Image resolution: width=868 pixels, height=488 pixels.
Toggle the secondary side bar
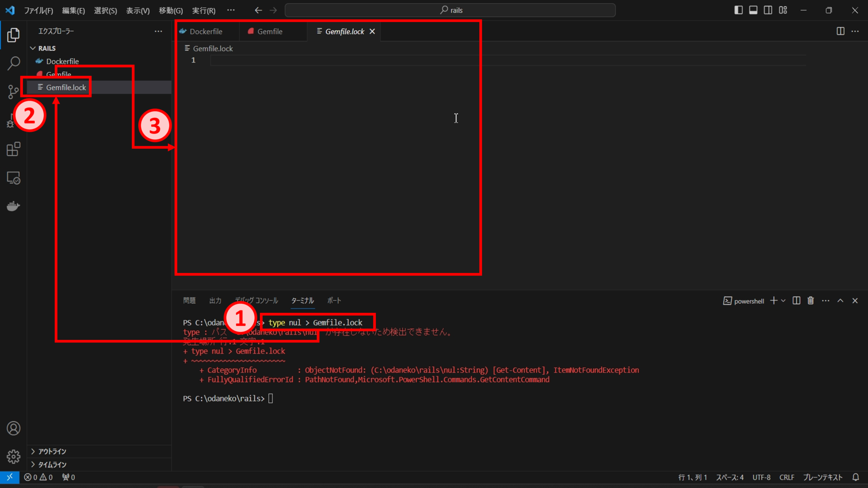pyautogui.click(x=768, y=10)
